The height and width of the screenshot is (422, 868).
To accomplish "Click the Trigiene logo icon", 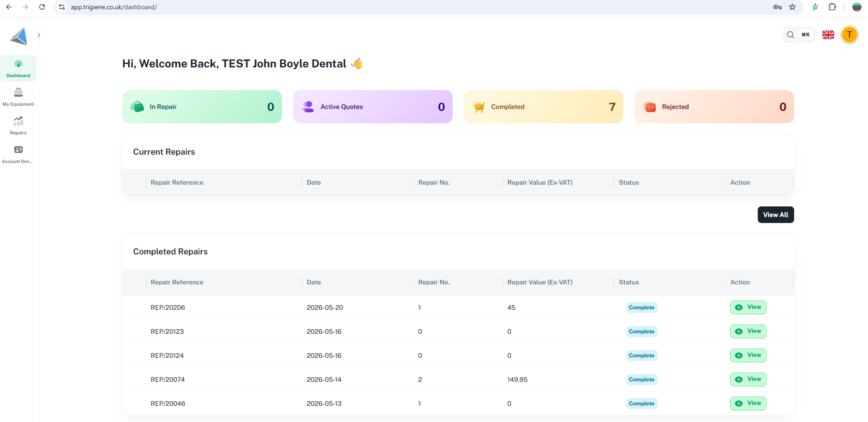I will pos(19,36).
